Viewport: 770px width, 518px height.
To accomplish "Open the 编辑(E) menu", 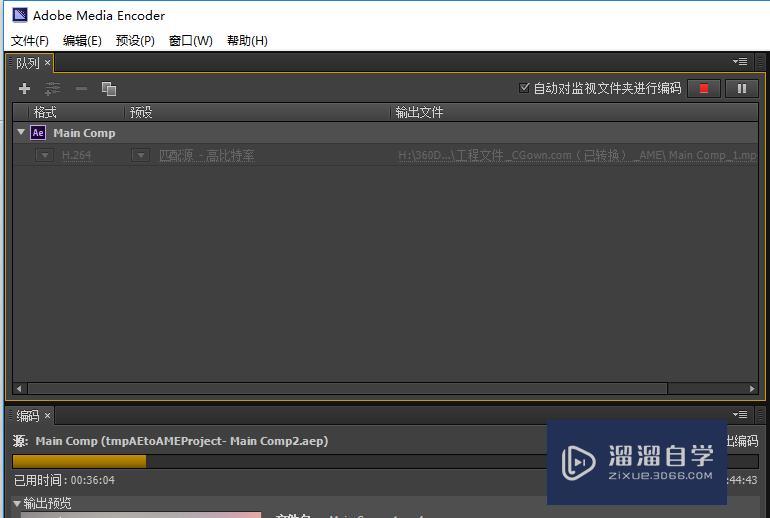I will coord(82,41).
